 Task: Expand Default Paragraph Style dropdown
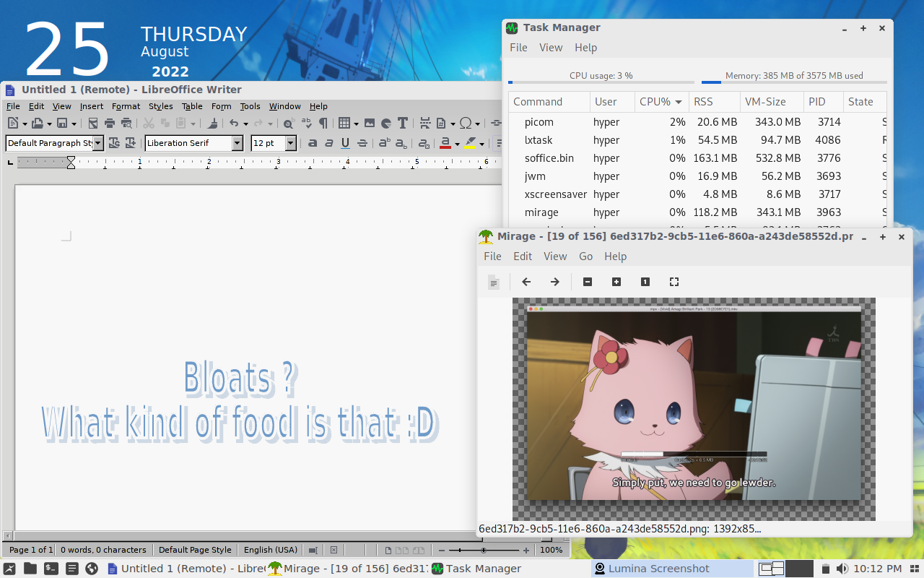click(98, 143)
